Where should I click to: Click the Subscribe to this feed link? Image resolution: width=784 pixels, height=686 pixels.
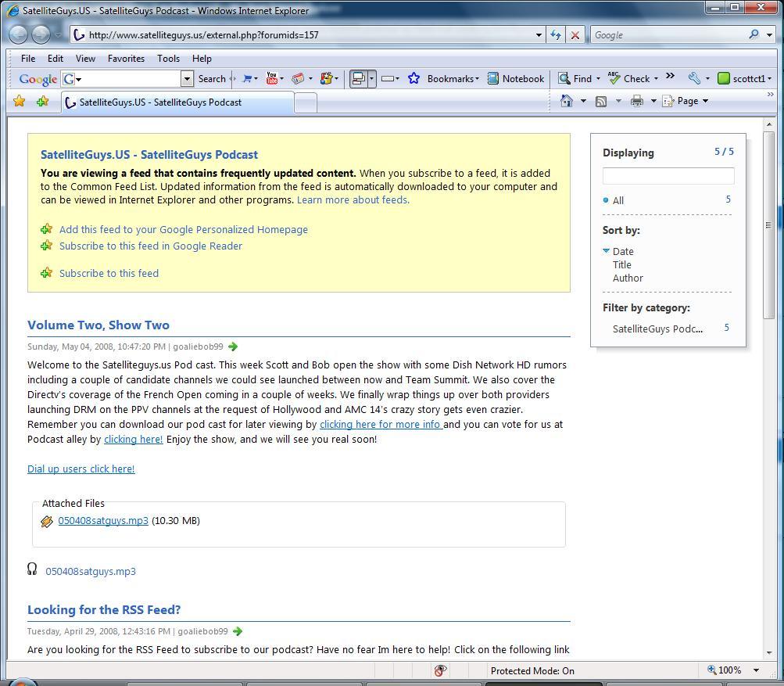(x=109, y=273)
